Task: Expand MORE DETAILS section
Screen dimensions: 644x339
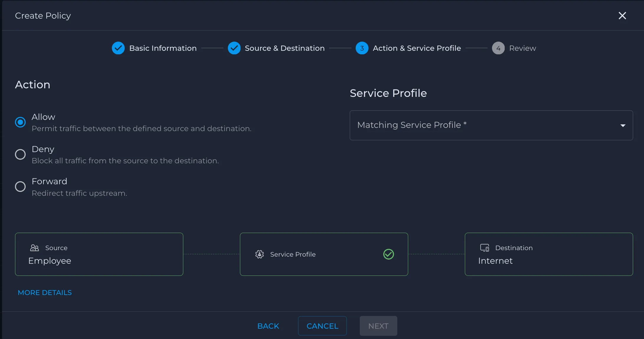Action: [x=45, y=293]
